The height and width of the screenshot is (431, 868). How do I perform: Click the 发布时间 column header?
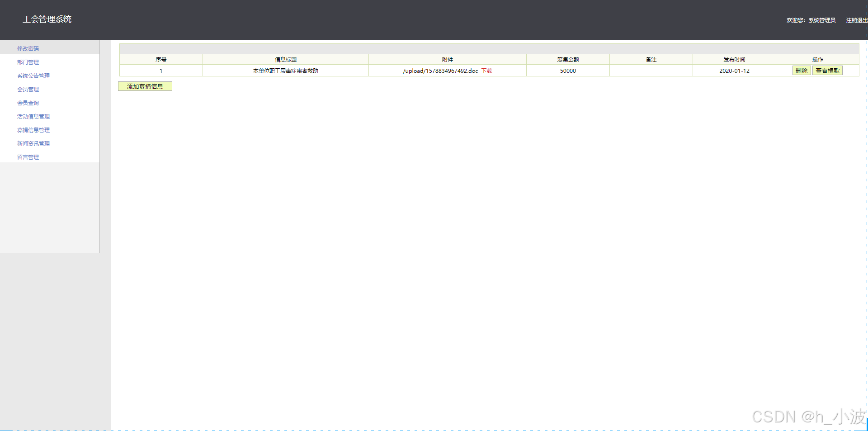point(734,59)
